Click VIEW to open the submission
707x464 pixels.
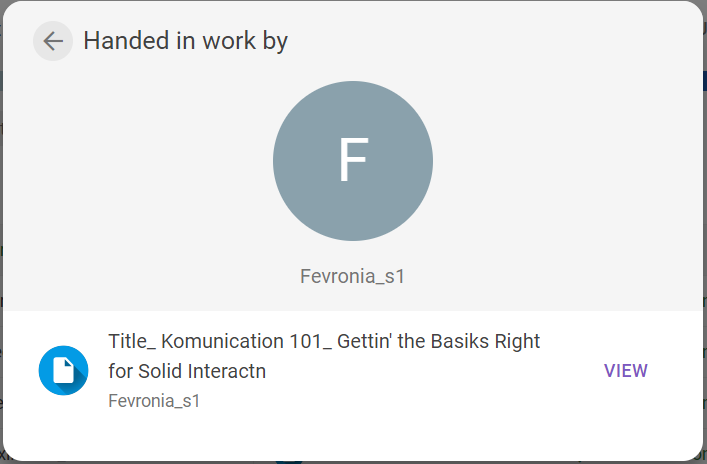pyautogui.click(x=626, y=371)
